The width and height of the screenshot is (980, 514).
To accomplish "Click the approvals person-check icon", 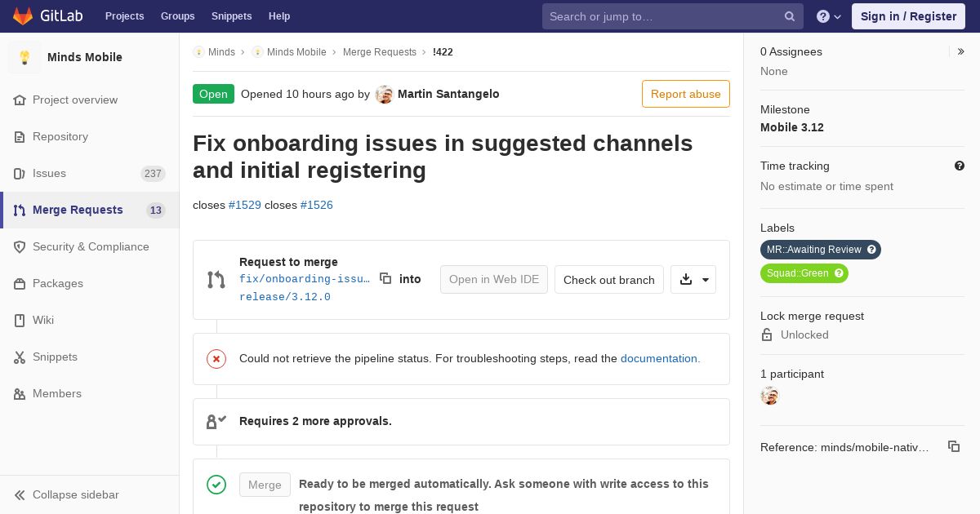I will pos(216,422).
